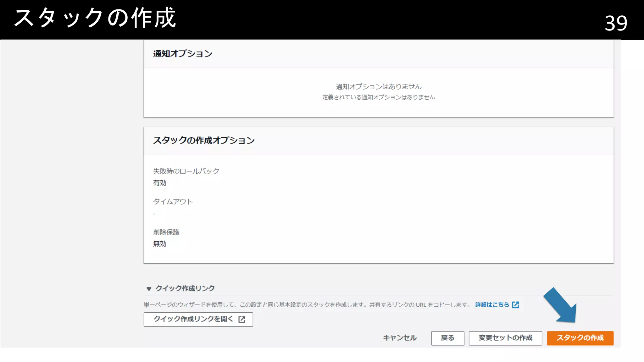Click the 削除保護 label
644x362 pixels.
point(166,232)
